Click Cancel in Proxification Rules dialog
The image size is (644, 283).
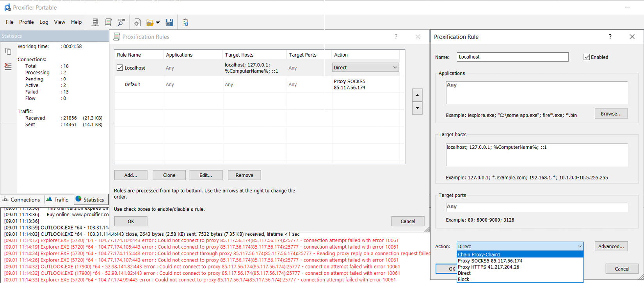click(x=408, y=221)
